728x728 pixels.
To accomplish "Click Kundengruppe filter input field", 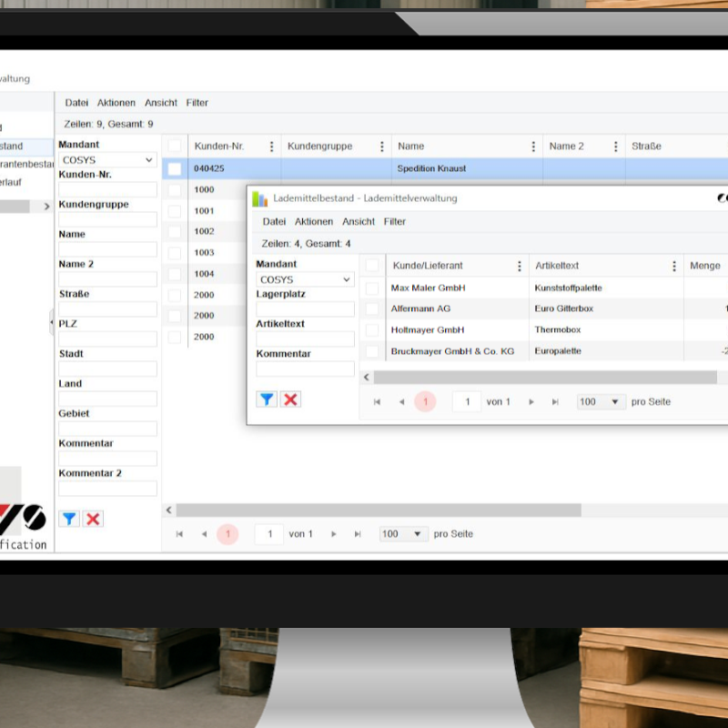I will [107, 219].
